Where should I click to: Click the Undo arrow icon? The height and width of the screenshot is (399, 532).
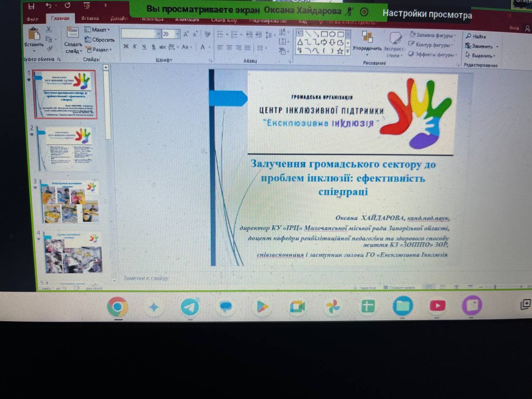(49, 5)
